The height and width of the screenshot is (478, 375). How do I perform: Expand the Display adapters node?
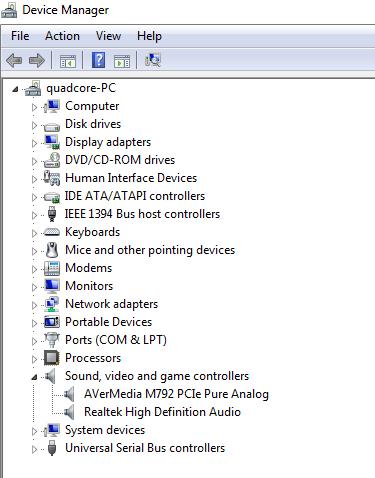[x=34, y=143]
